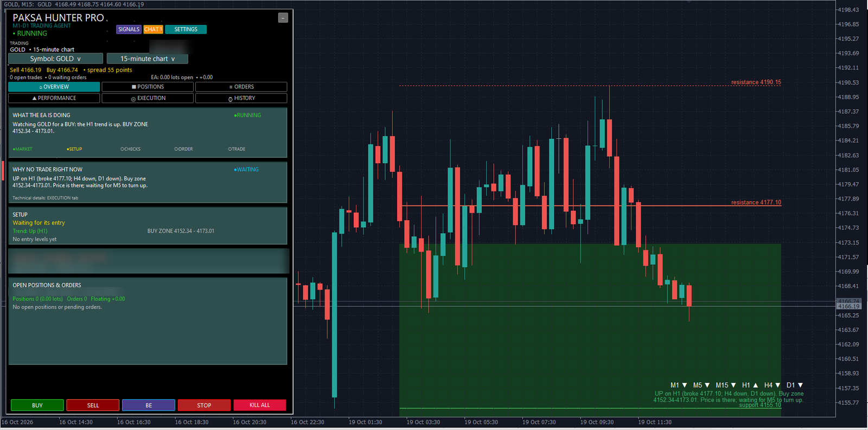
Task: Click the 19 Oct 09:30 time label
Action: click(x=597, y=422)
